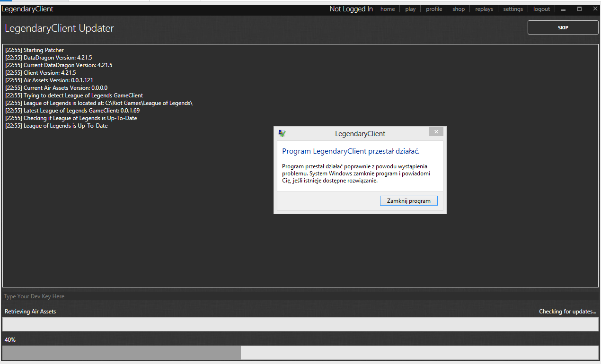This screenshot has width=601, height=364.
Task: Close the LegendaryClient crash dialog
Action: click(x=436, y=132)
